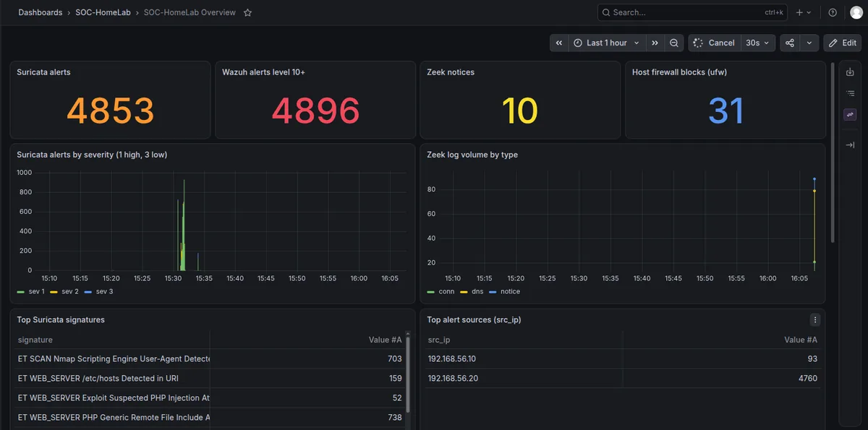
Task: Sort by src_ip column header
Action: pyautogui.click(x=439, y=340)
